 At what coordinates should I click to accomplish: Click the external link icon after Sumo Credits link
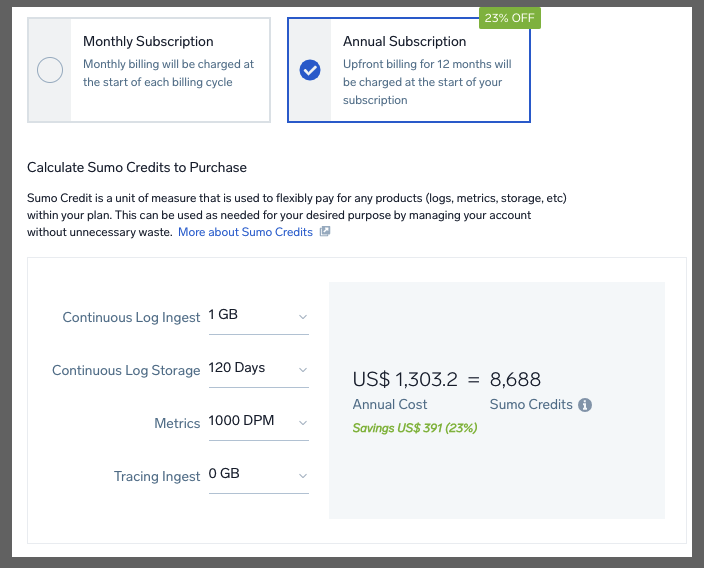pos(325,232)
